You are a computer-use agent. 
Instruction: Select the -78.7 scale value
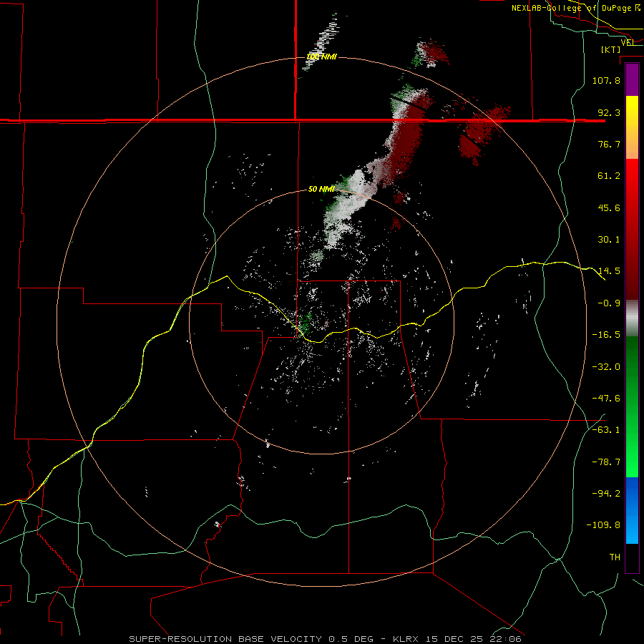606,462
